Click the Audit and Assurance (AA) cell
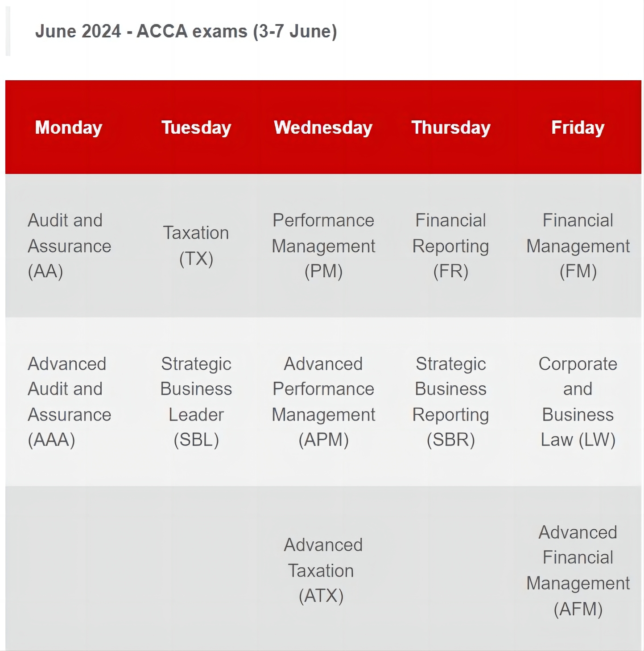This screenshot has width=644, height=651. click(x=69, y=246)
